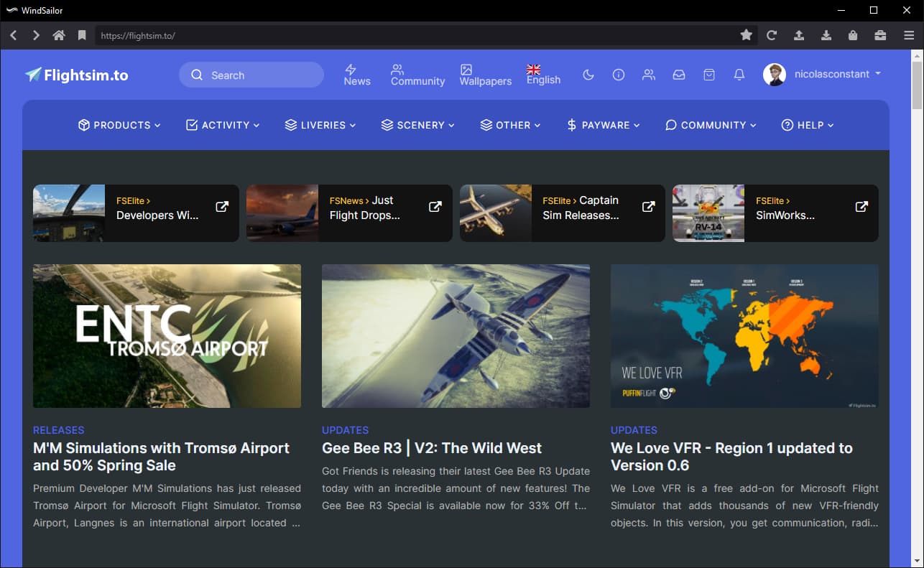Click the RELEASES category label
The height and width of the screenshot is (568, 924).
59,430
